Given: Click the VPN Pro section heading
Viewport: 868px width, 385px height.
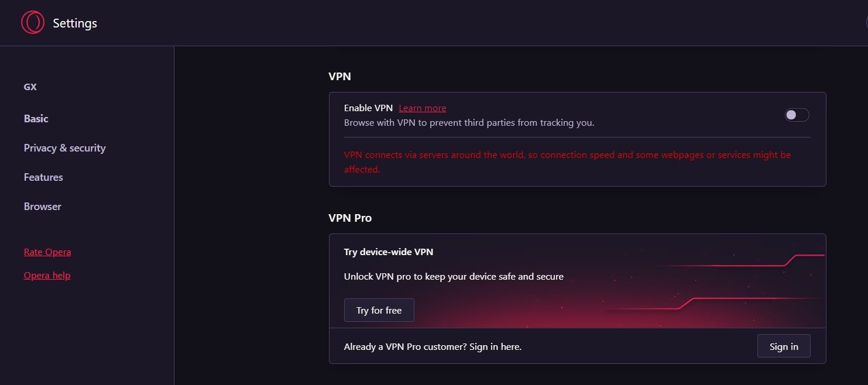Looking at the screenshot, I should click(x=350, y=218).
